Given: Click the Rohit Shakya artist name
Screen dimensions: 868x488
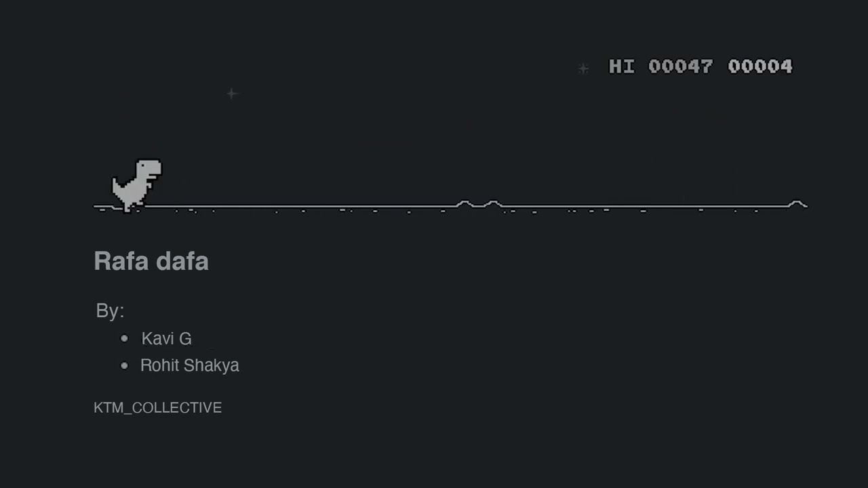Looking at the screenshot, I should point(190,365).
